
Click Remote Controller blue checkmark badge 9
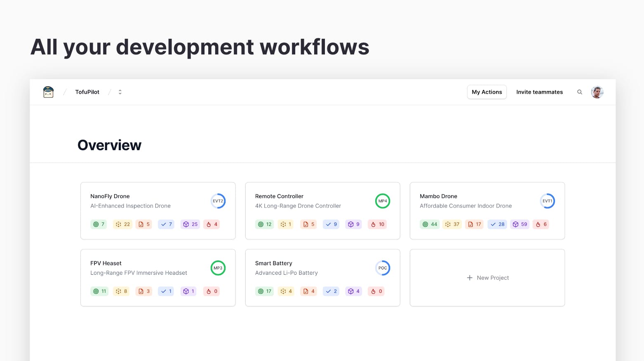tap(331, 224)
